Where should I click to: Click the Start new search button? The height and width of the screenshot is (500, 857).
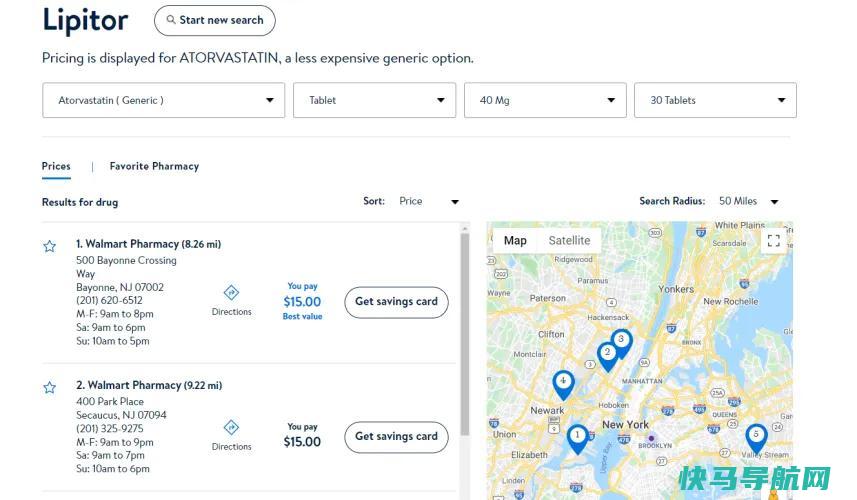coord(215,21)
